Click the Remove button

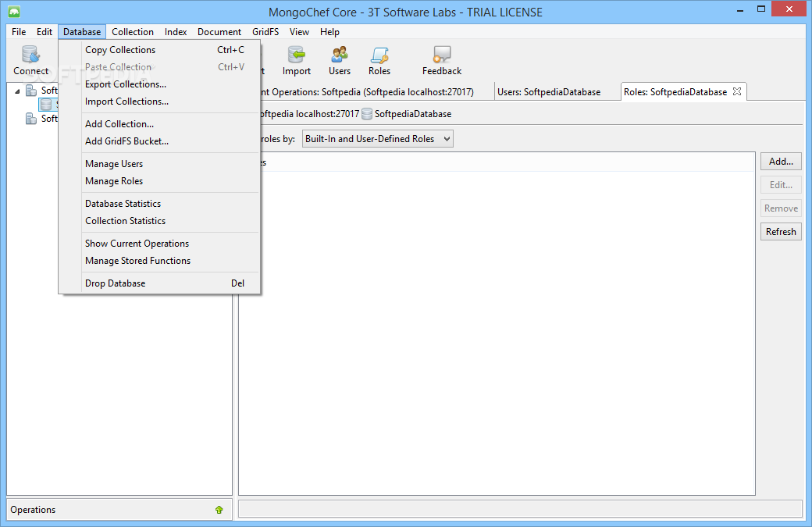pyautogui.click(x=781, y=208)
